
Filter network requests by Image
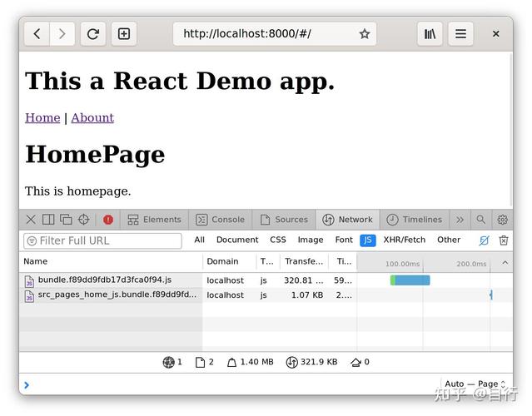click(311, 240)
